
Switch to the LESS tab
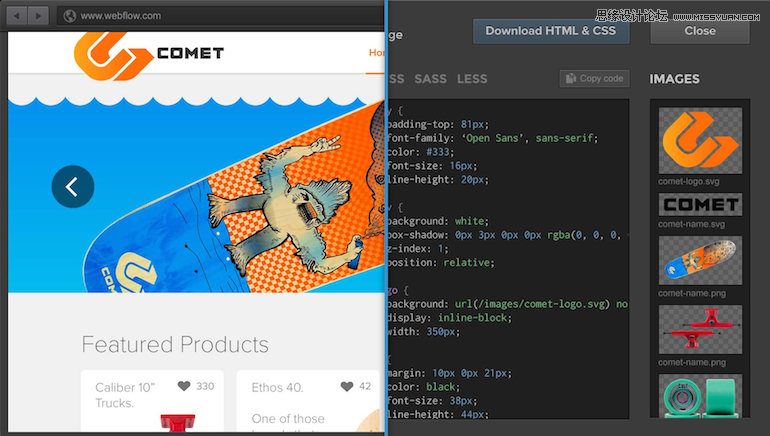click(x=472, y=79)
